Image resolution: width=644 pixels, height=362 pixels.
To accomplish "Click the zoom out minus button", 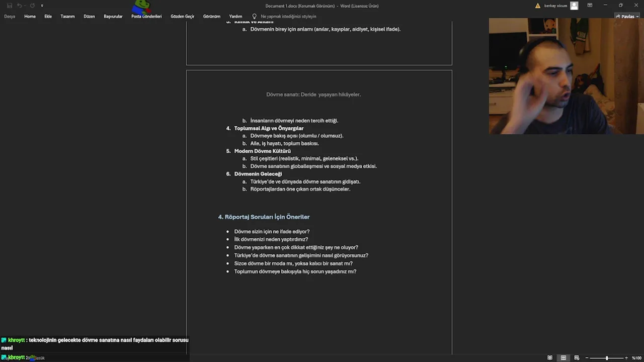I will tap(587, 357).
